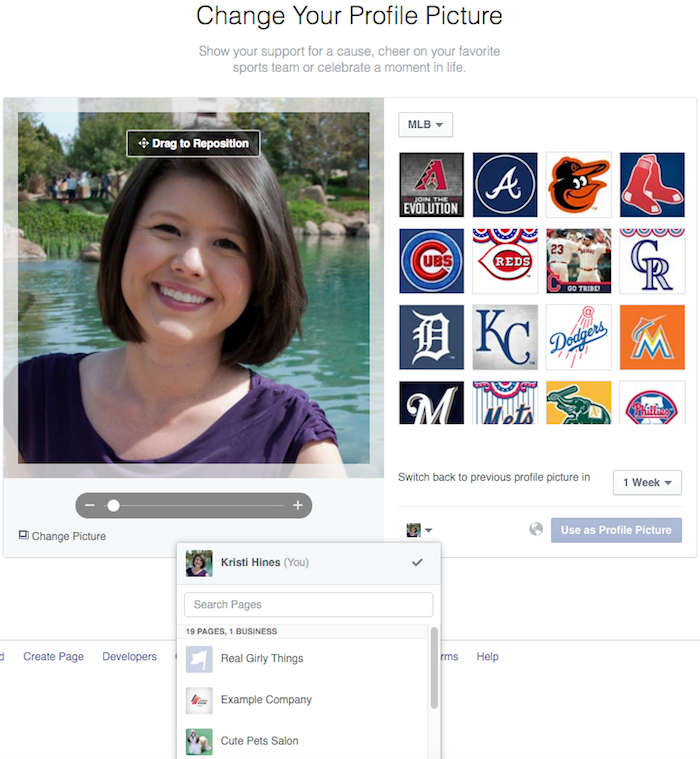Choose the Detroit Tigers D frame

[x=431, y=337]
